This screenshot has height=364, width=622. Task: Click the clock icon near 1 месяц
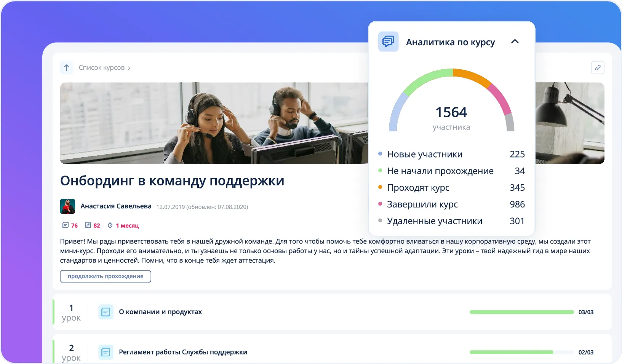[x=110, y=225]
